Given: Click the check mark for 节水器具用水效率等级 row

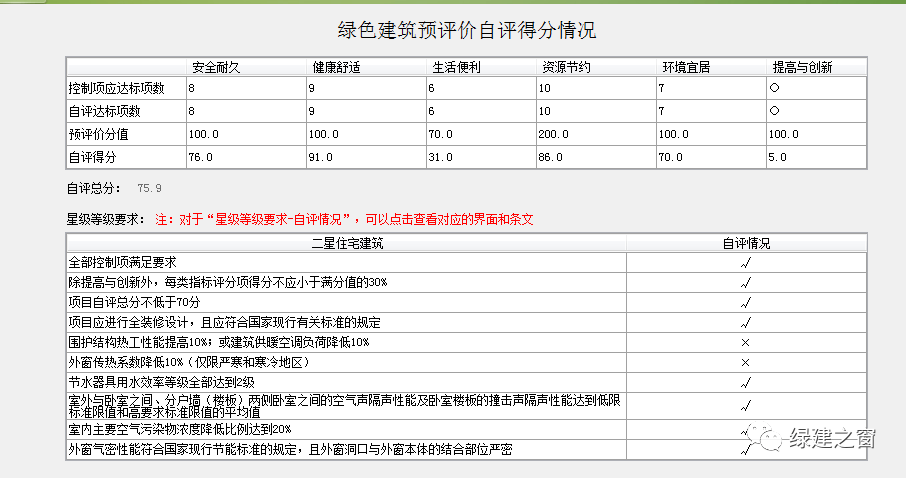Looking at the screenshot, I should (745, 382).
